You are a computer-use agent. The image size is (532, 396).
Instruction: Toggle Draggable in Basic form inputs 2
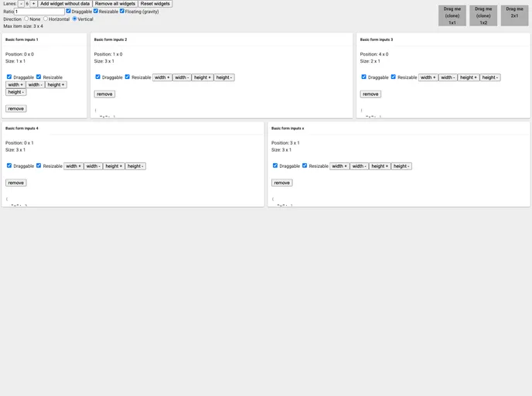click(97, 77)
